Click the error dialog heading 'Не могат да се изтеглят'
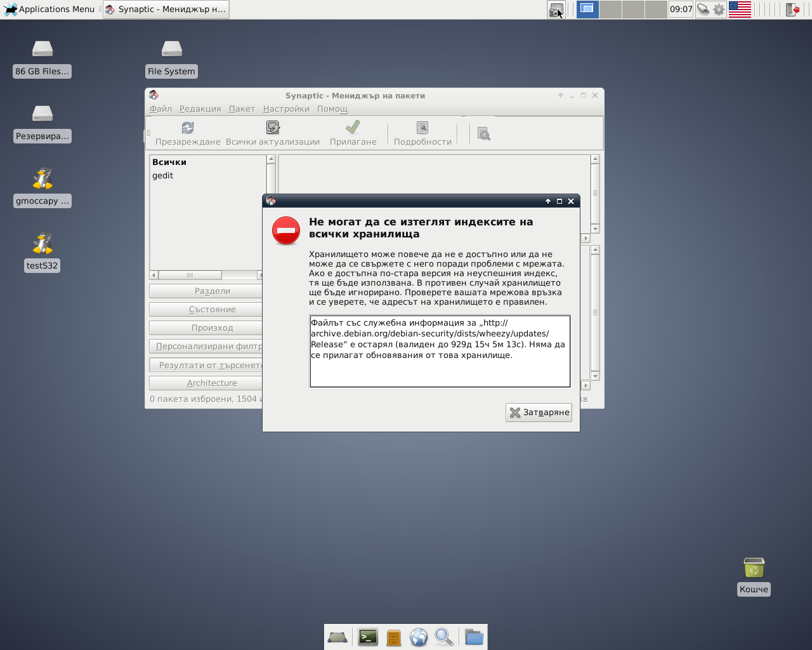The height and width of the screenshot is (650, 812). [421, 228]
